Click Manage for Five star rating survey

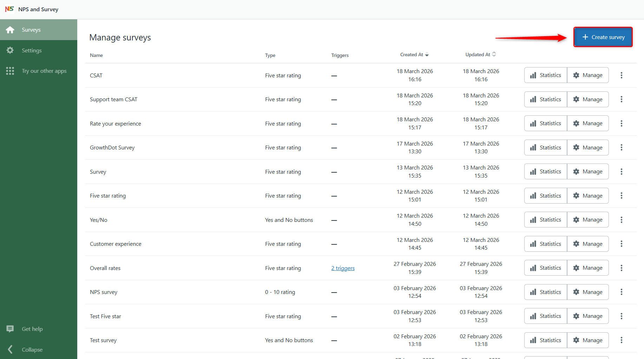pyautogui.click(x=588, y=196)
